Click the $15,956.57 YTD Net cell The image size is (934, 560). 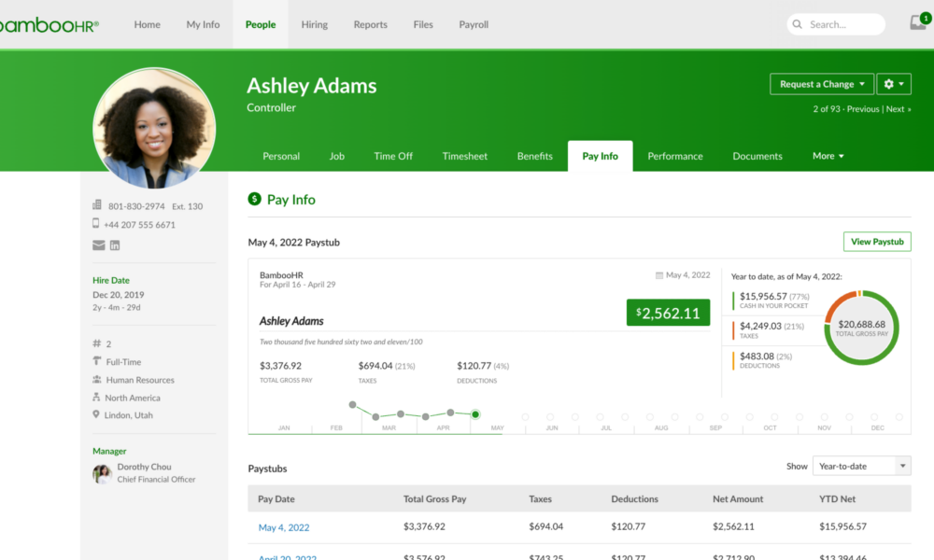tap(842, 526)
